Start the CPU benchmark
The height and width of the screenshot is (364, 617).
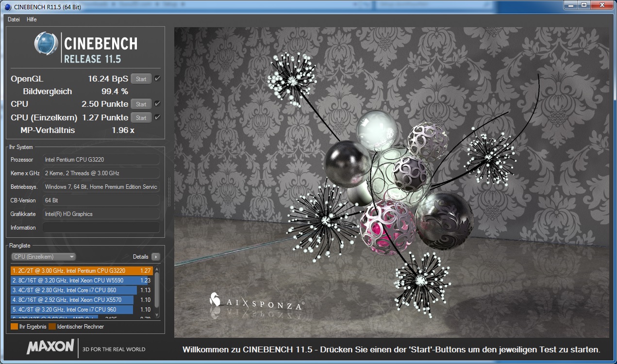(141, 104)
